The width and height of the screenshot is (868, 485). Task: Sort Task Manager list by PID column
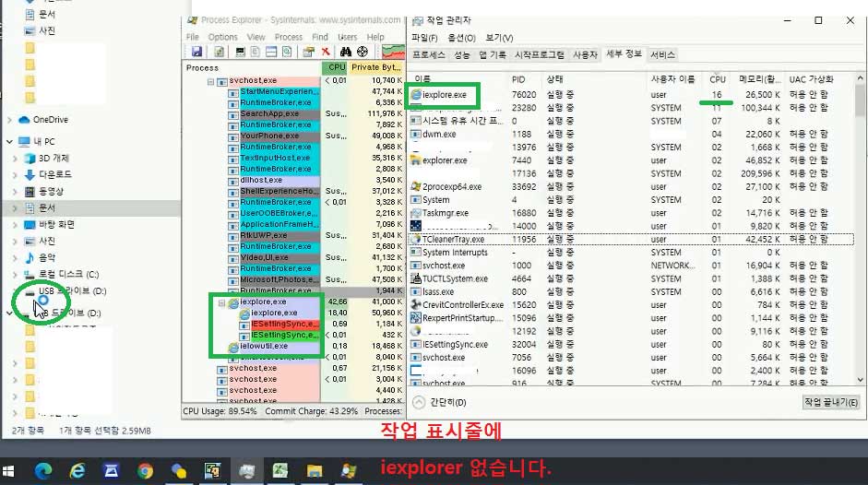[x=518, y=79]
